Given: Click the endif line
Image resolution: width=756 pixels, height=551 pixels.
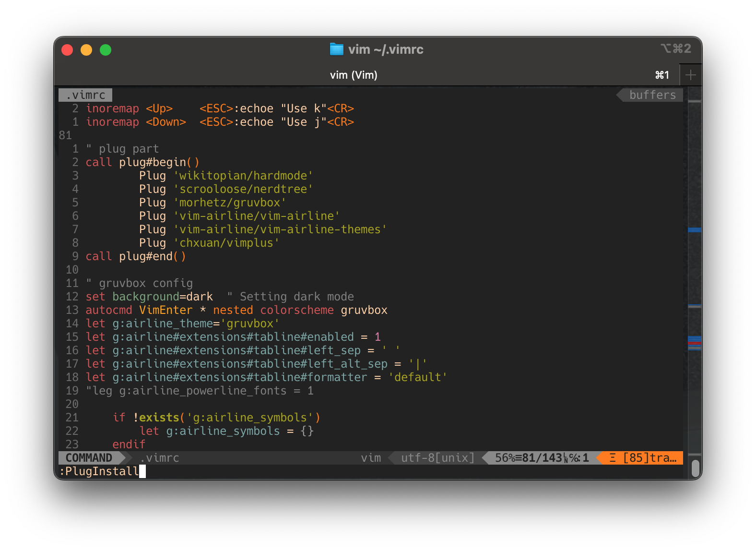Looking at the screenshot, I should click(129, 444).
